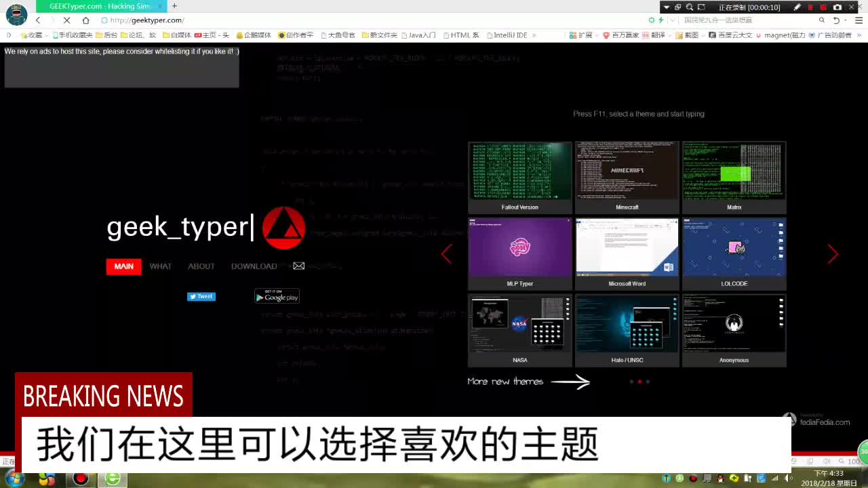This screenshot has height=488, width=868.
Task: Open the 百度云大文 extension
Action: click(x=730, y=35)
